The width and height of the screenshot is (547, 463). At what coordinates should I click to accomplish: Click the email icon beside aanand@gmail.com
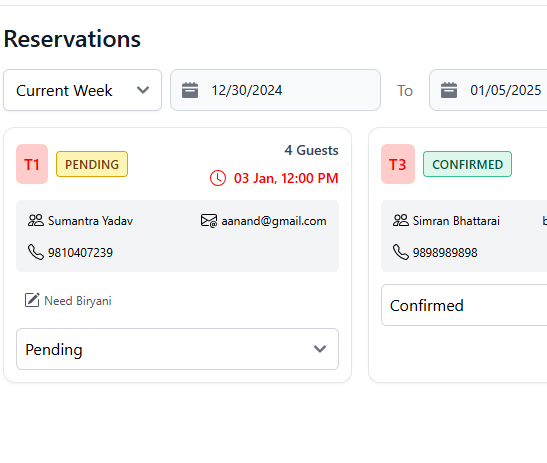tap(209, 221)
